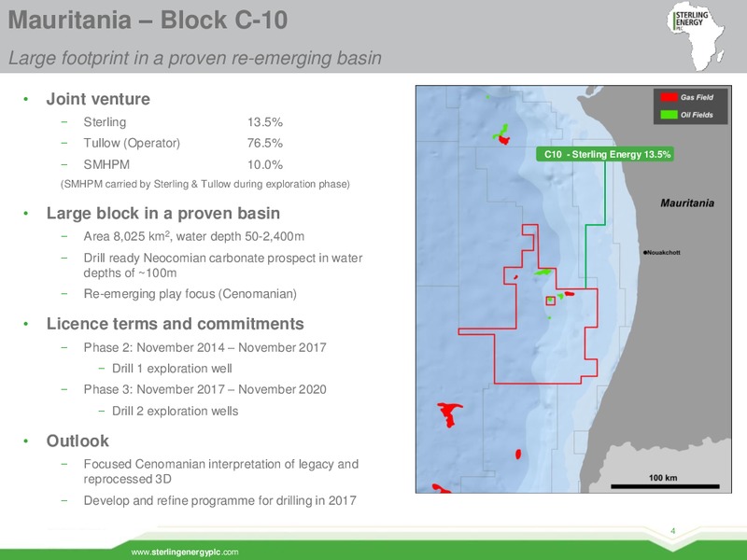
Task: Click the 'Mauritania' country label on map
Action: click(x=687, y=203)
